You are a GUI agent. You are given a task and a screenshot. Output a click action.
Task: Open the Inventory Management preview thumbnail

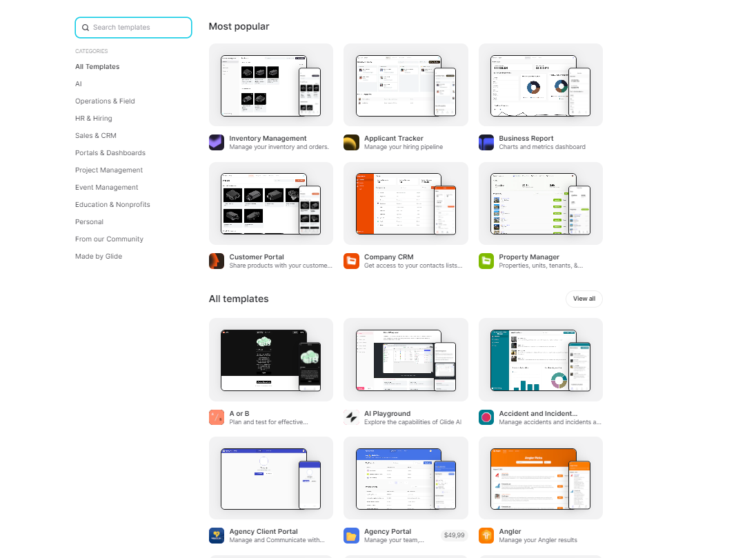click(x=271, y=85)
